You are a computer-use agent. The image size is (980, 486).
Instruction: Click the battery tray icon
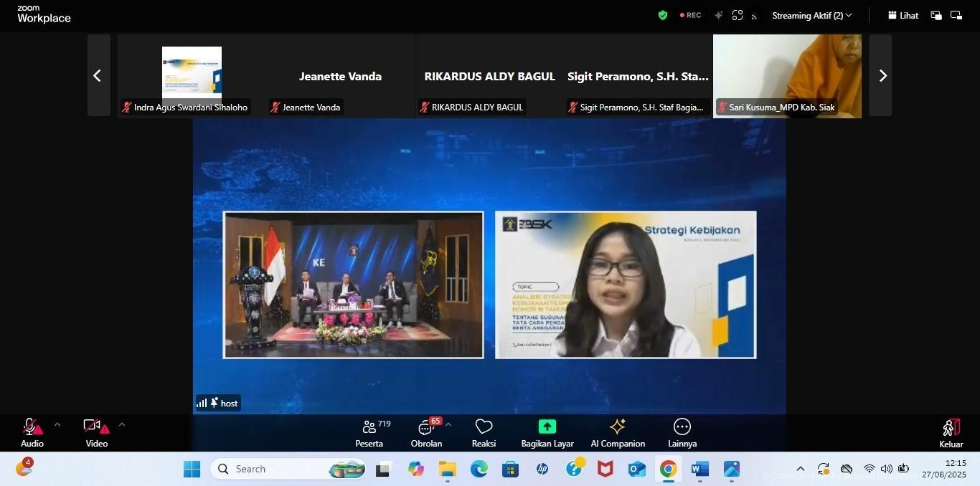tap(903, 469)
